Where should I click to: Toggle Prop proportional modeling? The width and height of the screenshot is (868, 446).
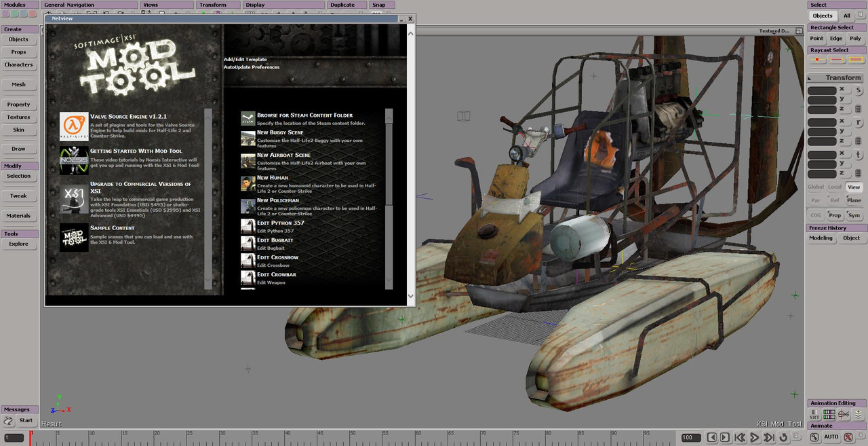[x=835, y=215]
